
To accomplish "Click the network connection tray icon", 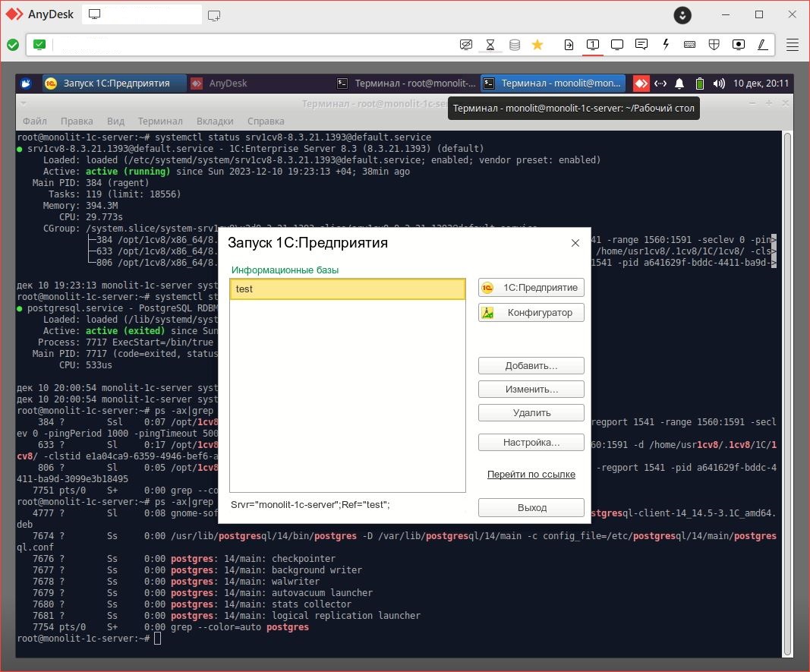I will click(660, 84).
